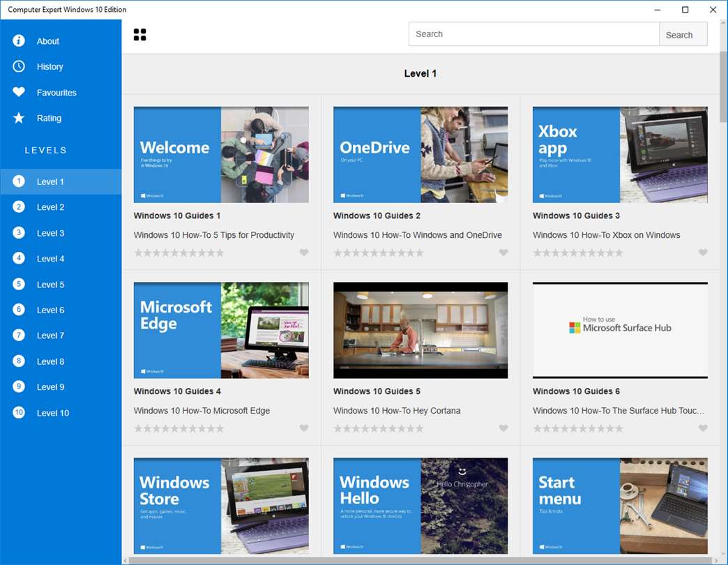Click the Level 4 number badge
Screen dimensions: 728x565
click(19, 258)
